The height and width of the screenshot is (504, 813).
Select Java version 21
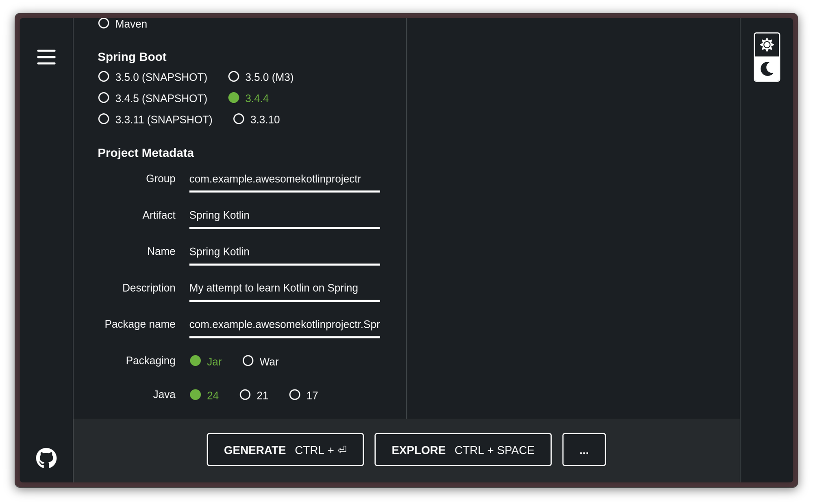pos(254,395)
